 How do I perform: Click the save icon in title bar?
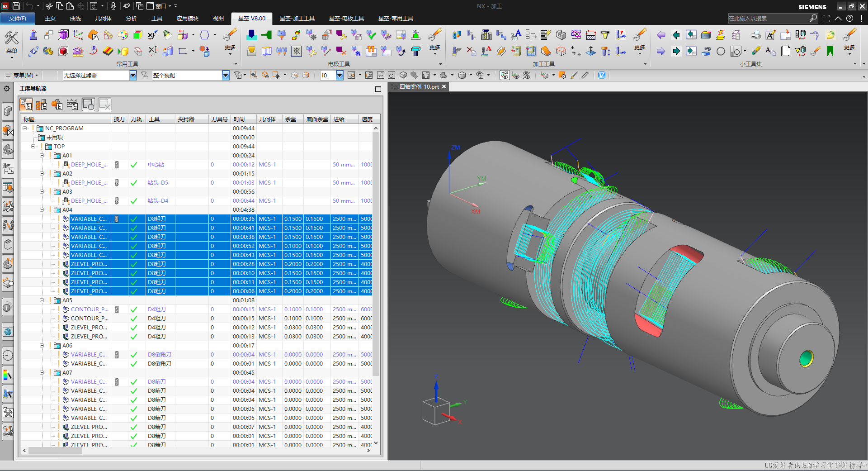click(x=16, y=6)
